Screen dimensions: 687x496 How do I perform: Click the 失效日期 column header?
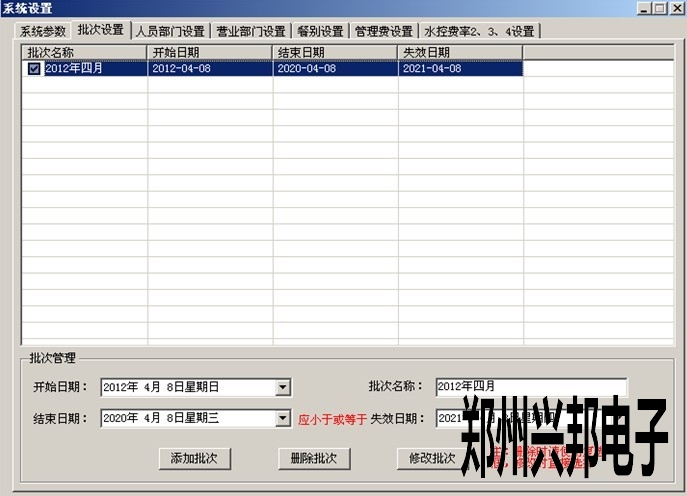pos(460,52)
